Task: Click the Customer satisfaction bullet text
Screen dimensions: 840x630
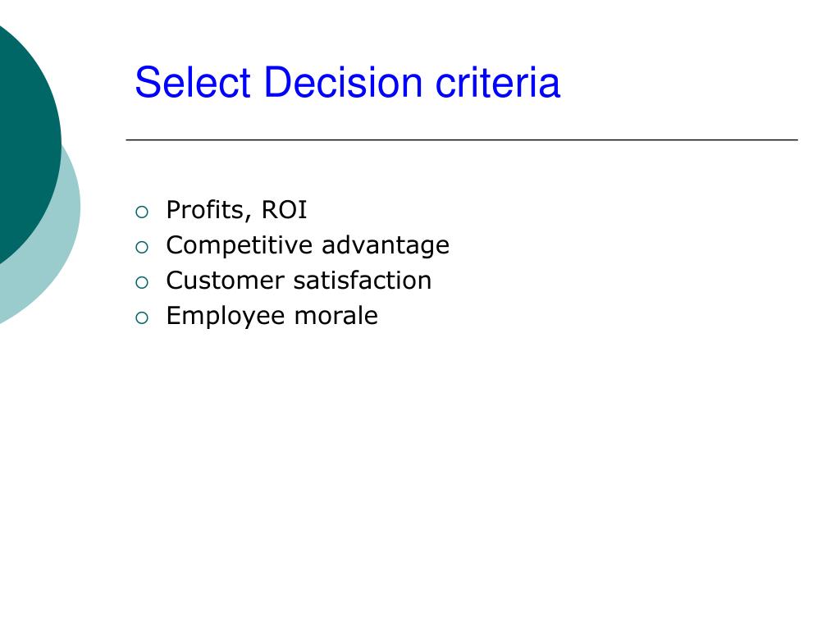Action: [299, 281]
